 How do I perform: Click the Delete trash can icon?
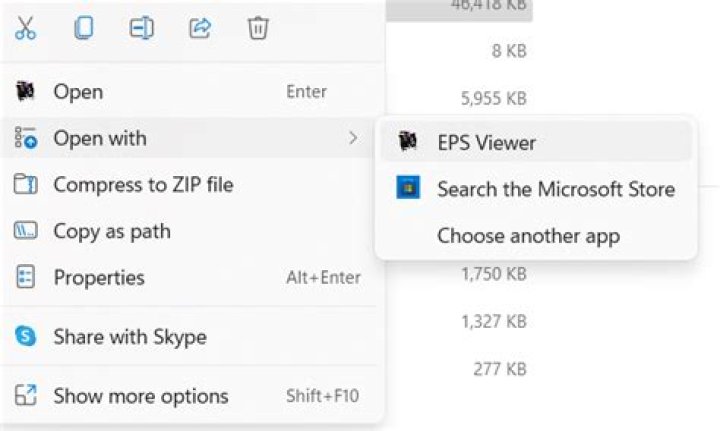(257, 29)
